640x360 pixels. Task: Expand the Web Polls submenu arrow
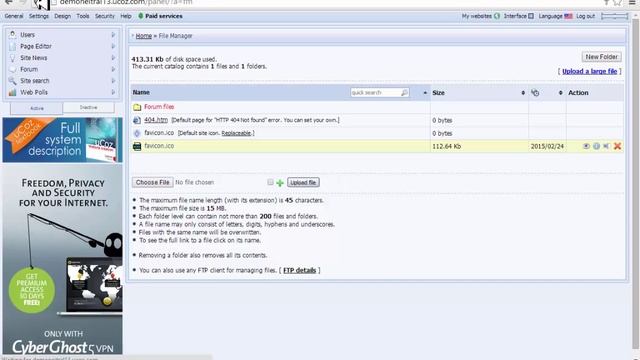point(113,92)
